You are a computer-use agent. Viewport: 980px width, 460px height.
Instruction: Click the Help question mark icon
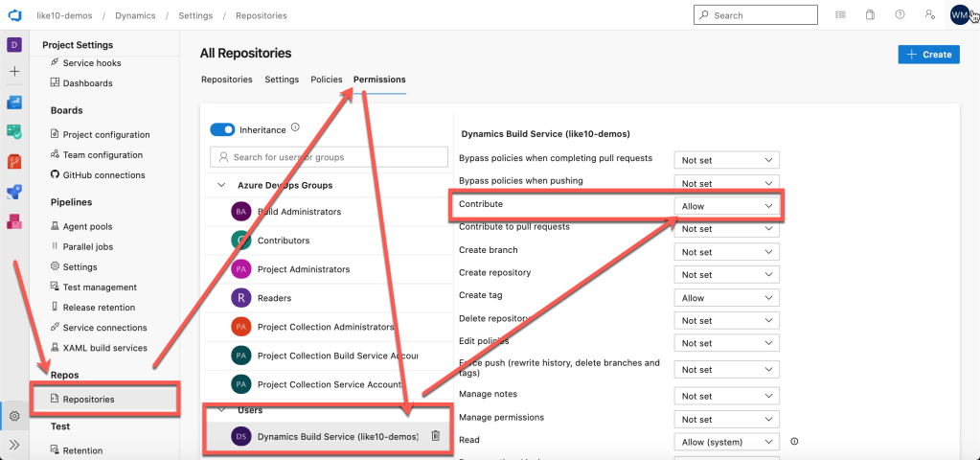tap(900, 15)
